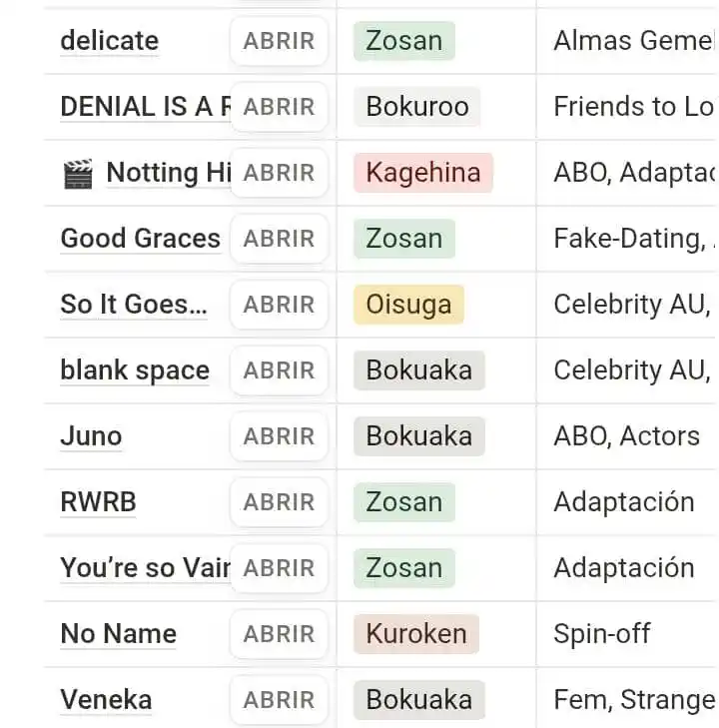Open the blank space title link
Screen dimensions: 719x728
tap(135, 370)
